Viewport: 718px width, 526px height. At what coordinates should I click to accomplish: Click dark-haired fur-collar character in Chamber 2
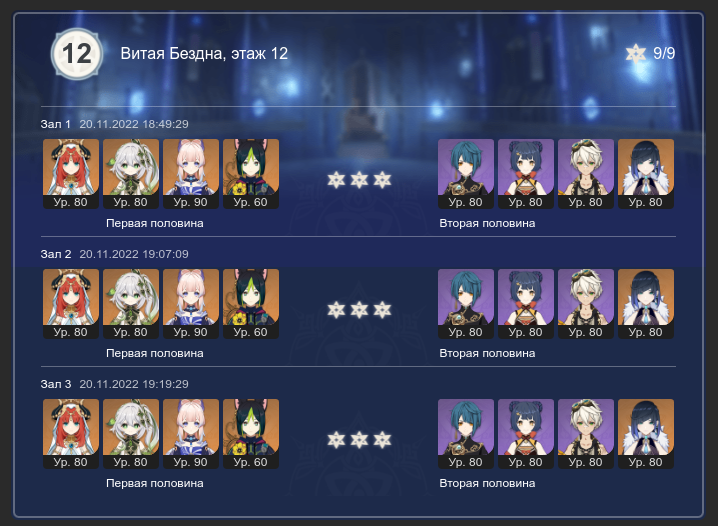point(646,304)
